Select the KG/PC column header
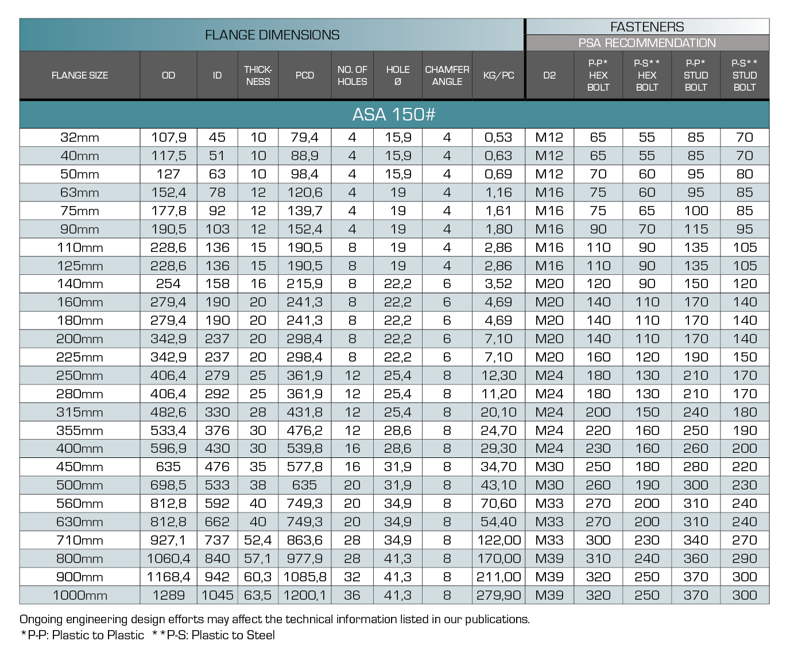790x672 pixels. [498, 75]
